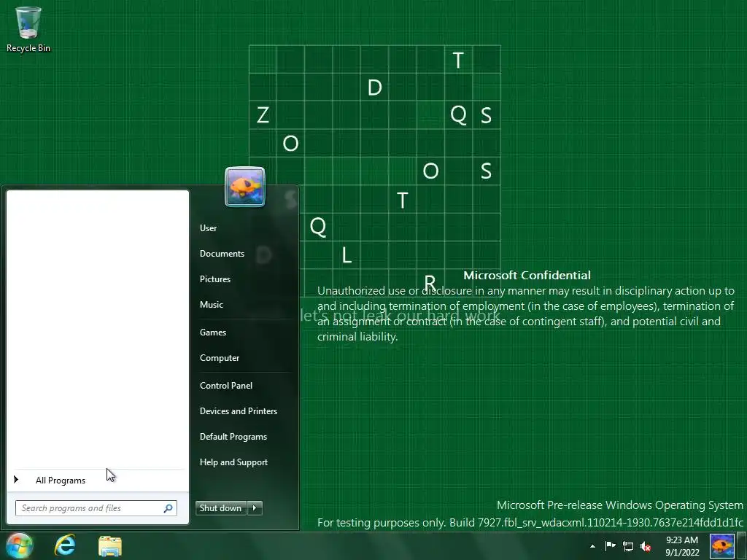The image size is (747, 560).
Task: Open Control Panel from the Start menu
Action: point(226,386)
